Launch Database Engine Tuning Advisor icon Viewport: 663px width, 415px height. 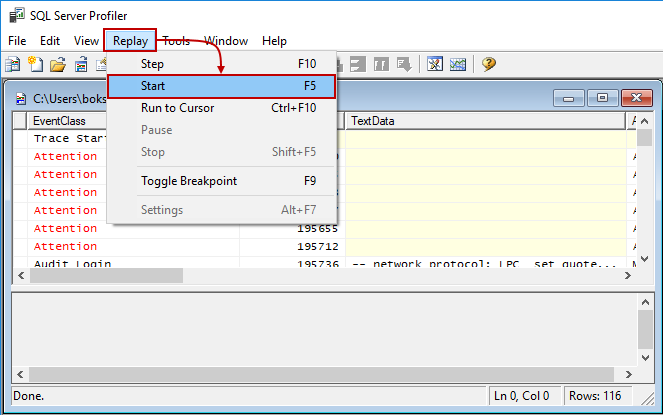click(435, 64)
